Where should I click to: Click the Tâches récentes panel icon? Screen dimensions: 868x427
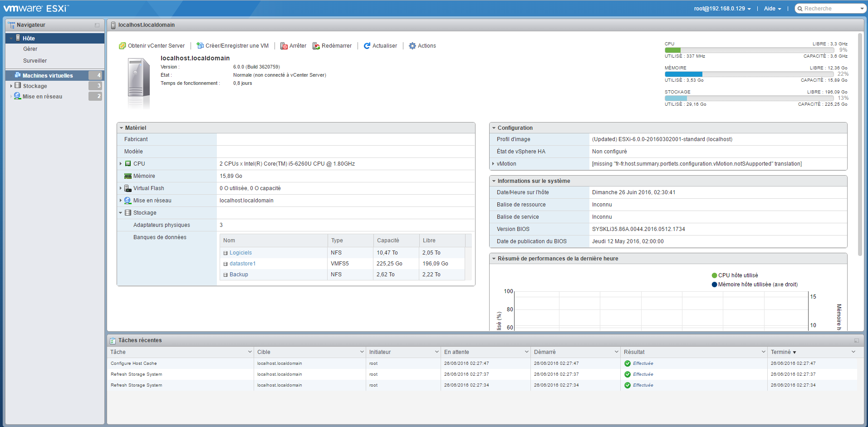pyautogui.click(x=113, y=341)
